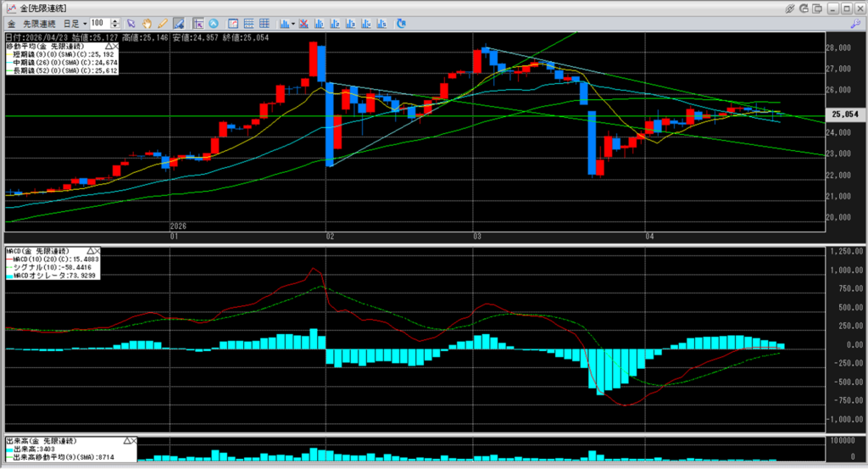Load chart preset 1
Viewport: 868px width, 469px height.
coord(319,24)
